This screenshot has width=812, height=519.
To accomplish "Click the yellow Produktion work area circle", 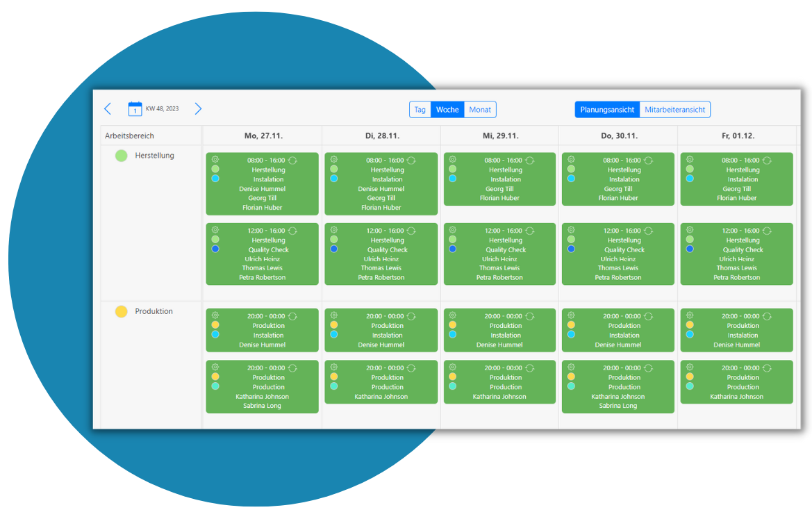I will pos(122,312).
